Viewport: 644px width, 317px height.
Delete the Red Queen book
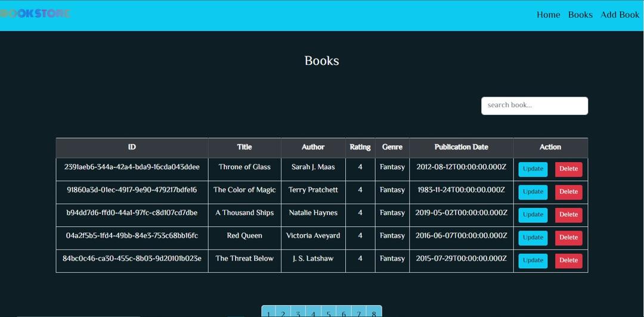(x=568, y=238)
